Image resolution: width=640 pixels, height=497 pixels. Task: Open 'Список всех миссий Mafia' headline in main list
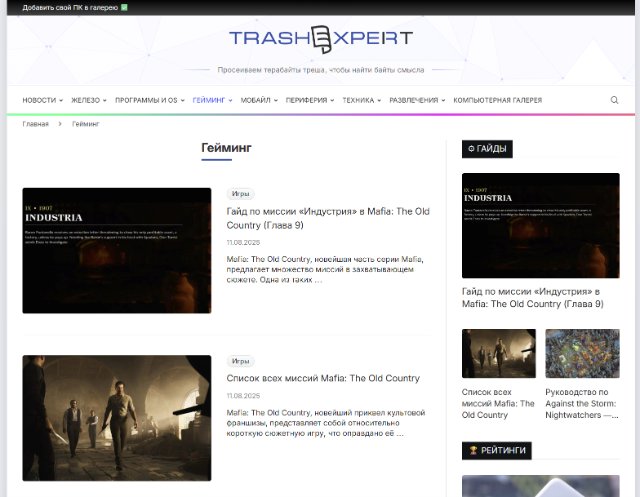coord(323,378)
